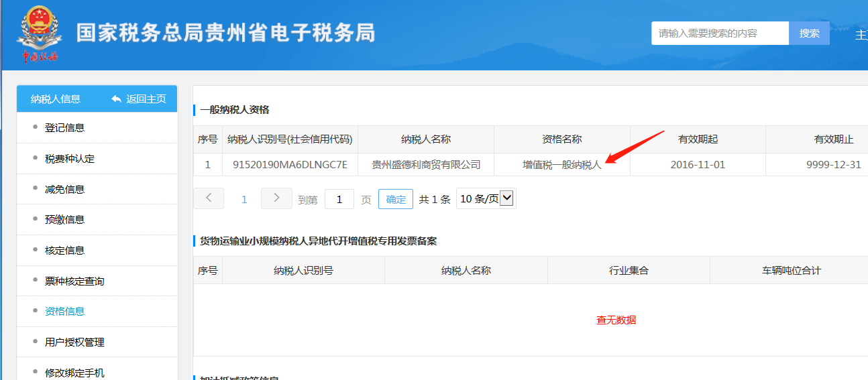Focus the search content input field

[x=719, y=33]
